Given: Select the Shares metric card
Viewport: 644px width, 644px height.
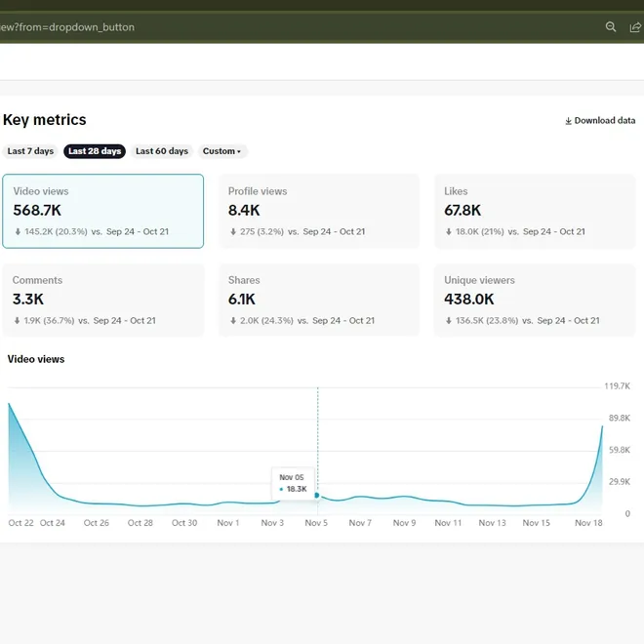Looking at the screenshot, I should click(319, 301).
